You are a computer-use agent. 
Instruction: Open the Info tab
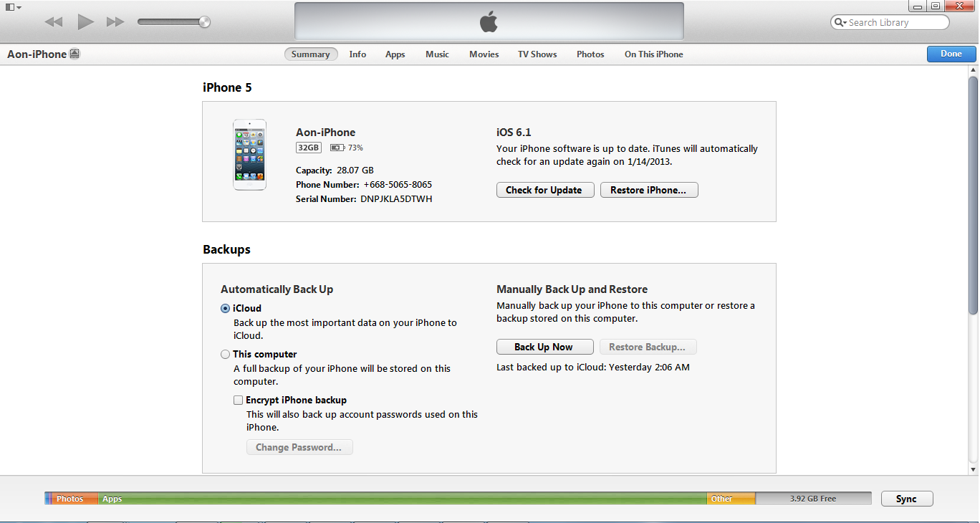coord(357,54)
